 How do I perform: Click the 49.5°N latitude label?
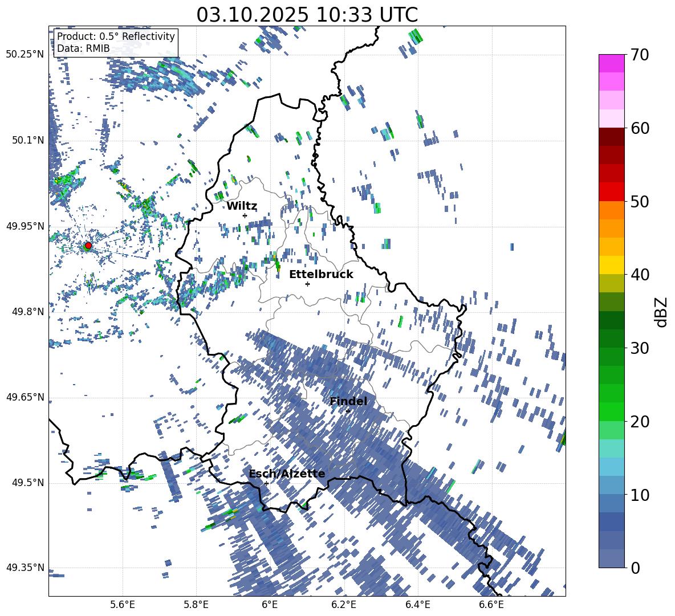point(27,483)
